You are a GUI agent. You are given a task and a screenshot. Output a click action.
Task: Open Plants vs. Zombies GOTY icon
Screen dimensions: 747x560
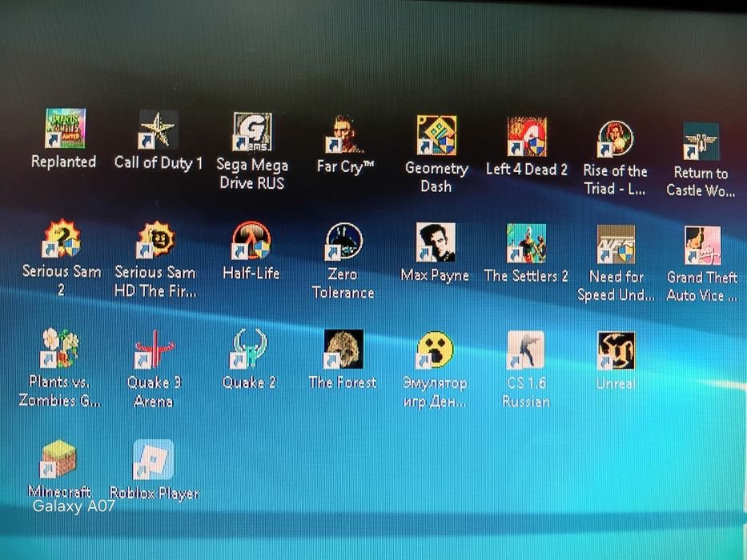(x=60, y=349)
